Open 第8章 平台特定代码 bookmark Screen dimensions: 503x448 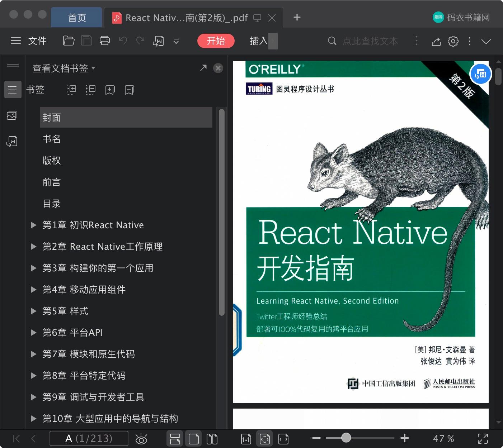[84, 376]
